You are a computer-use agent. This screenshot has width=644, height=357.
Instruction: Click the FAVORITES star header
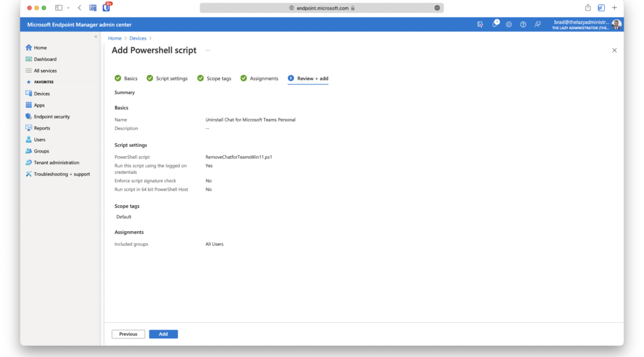[x=40, y=82]
